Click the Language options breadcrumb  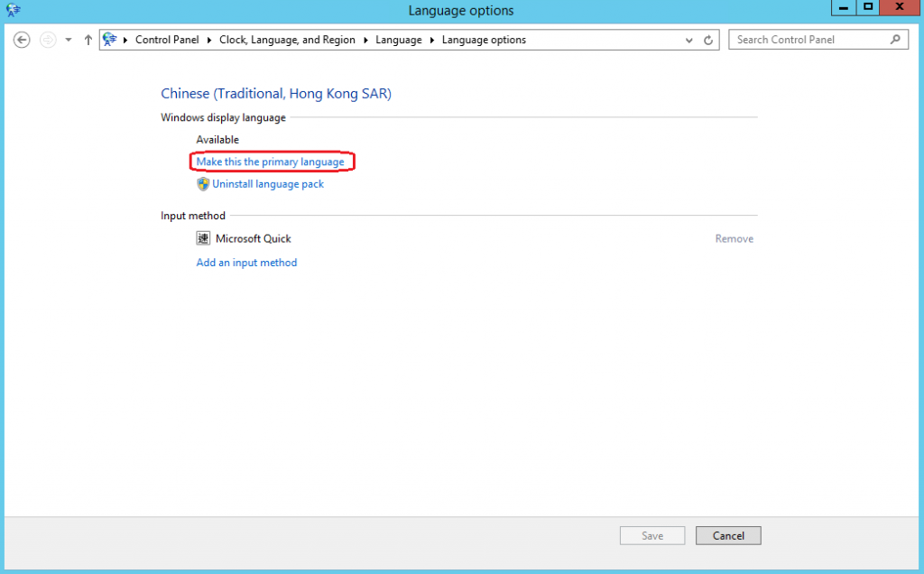pos(484,40)
